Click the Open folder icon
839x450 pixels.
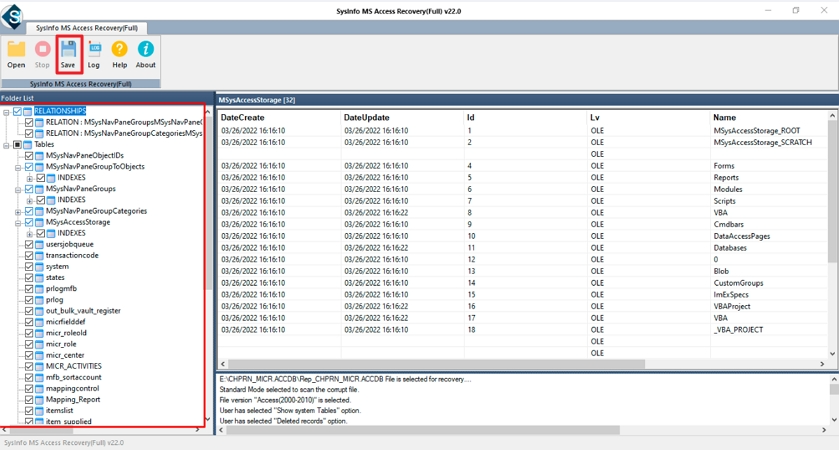click(x=16, y=54)
